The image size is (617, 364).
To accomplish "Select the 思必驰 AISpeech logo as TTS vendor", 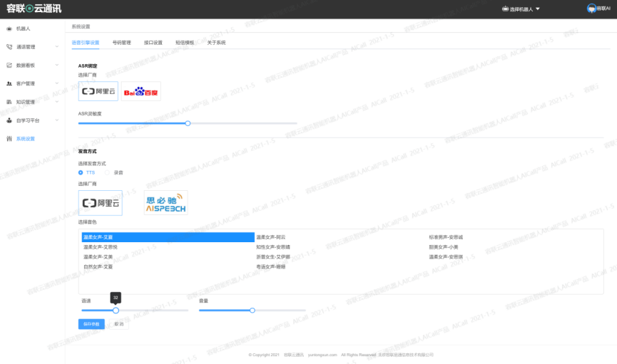I will (x=165, y=203).
